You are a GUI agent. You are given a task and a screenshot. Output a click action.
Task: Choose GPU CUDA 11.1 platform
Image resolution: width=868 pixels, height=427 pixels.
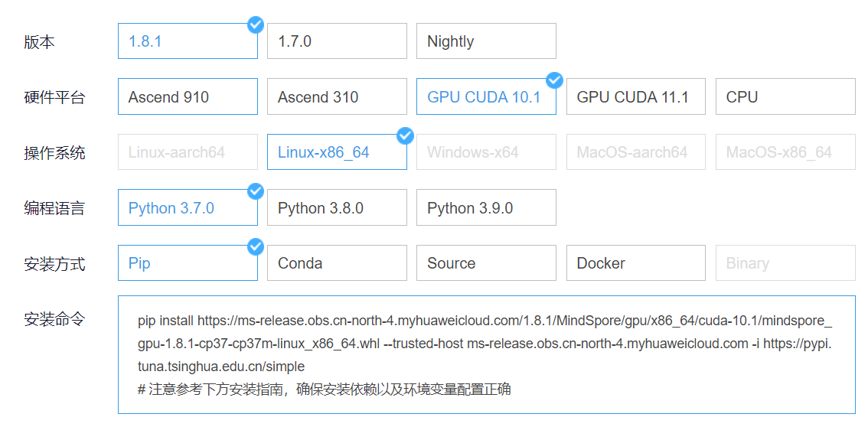tap(635, 97)
